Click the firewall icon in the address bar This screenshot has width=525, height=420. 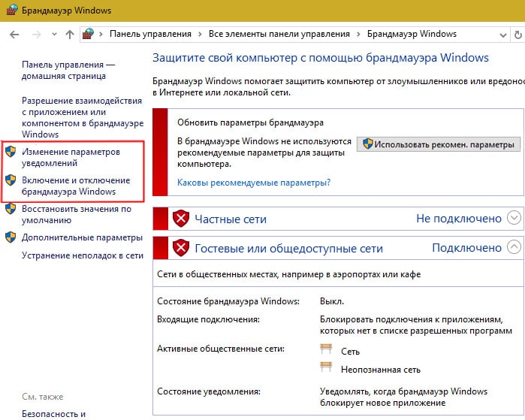[88, 34]
